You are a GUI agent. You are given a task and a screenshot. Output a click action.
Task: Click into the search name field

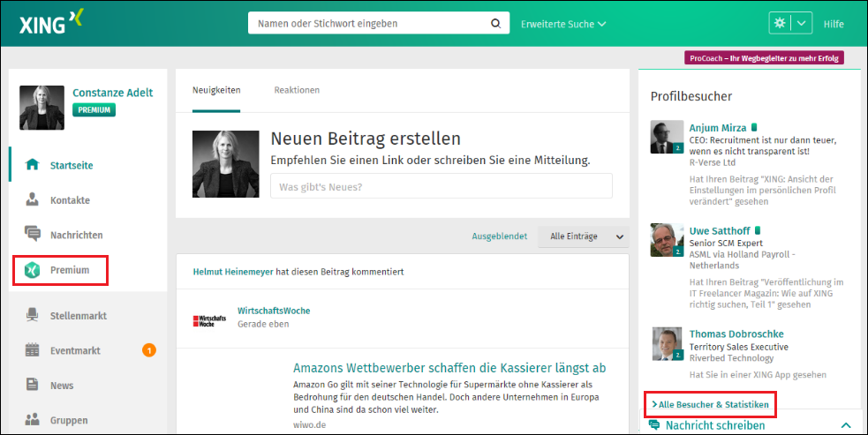368,23
